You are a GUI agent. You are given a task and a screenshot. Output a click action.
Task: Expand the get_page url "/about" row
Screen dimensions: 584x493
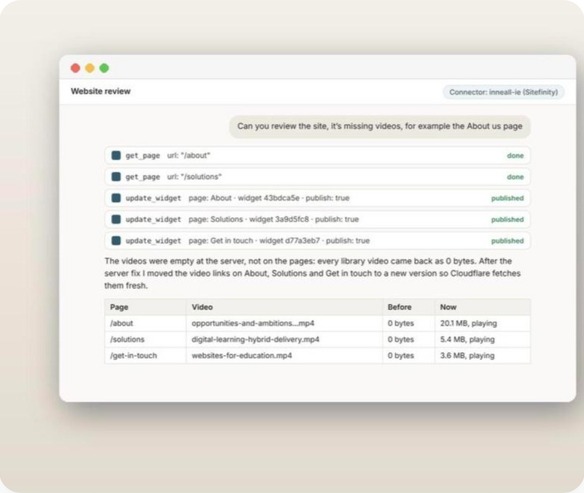317,155
